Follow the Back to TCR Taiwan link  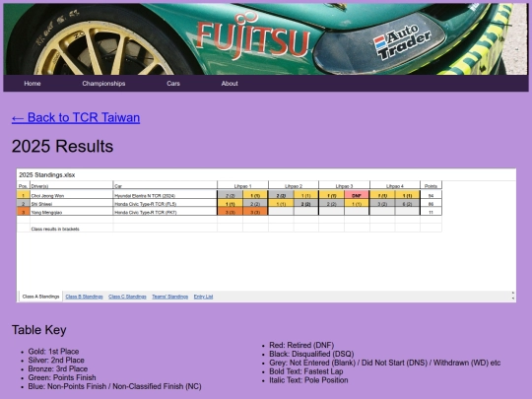click(x=76, y=117)
